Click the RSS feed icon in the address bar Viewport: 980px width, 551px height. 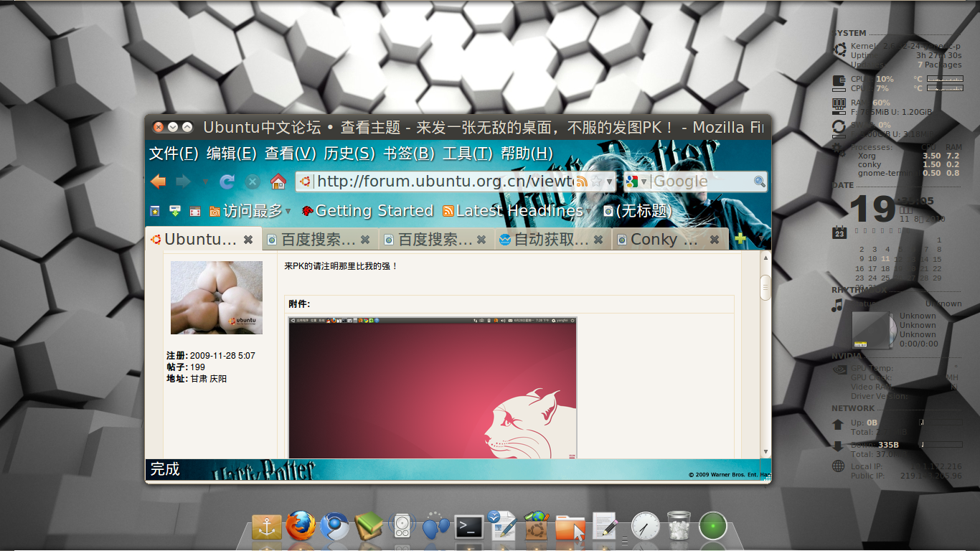tap(582, 182)
